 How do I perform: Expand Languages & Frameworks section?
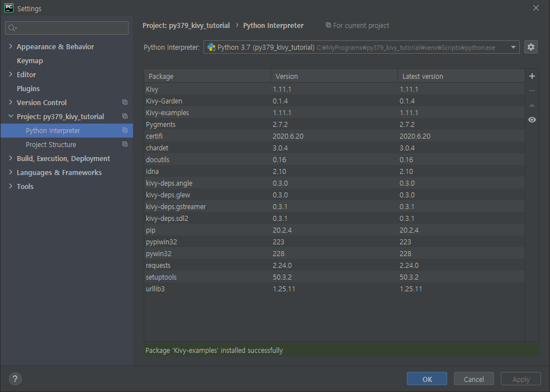tap(11, 172)
